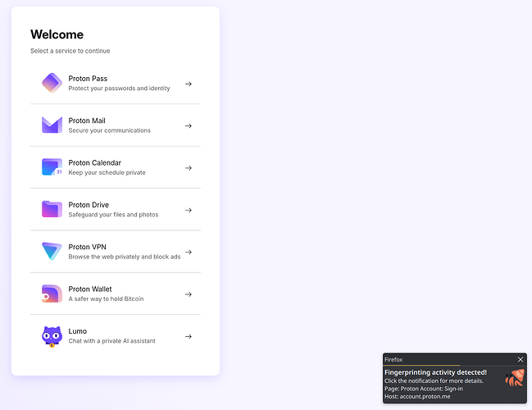Click the Lumo cat mascot icon
Screen dimensions: 532x410
point(52,336)
